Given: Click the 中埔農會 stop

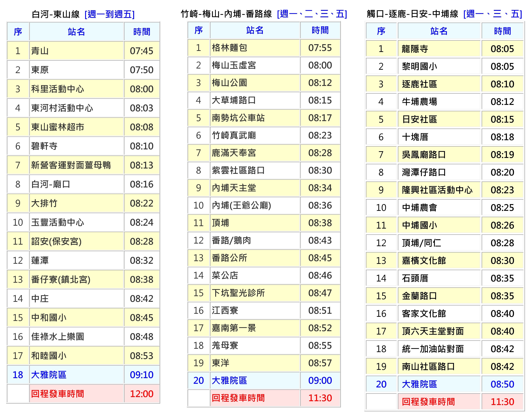Looking at the screenshot, I should (419, 208).
